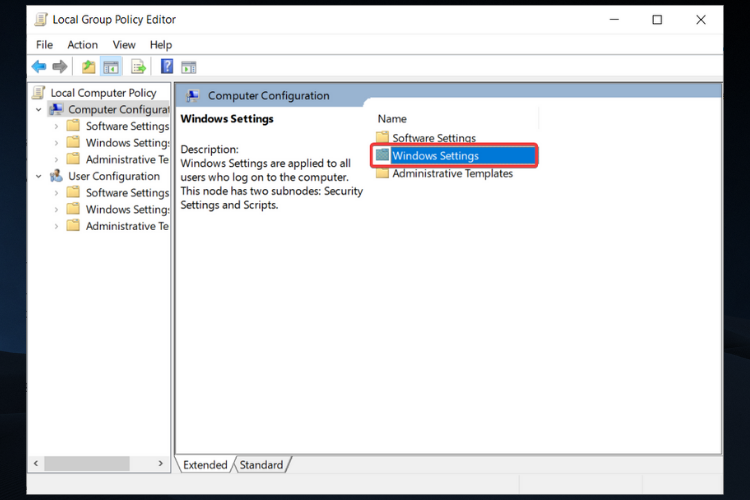Expand Administrative Templates under Computer Configuration
Viewport: 750px width, 500px height.
point(56,159)
